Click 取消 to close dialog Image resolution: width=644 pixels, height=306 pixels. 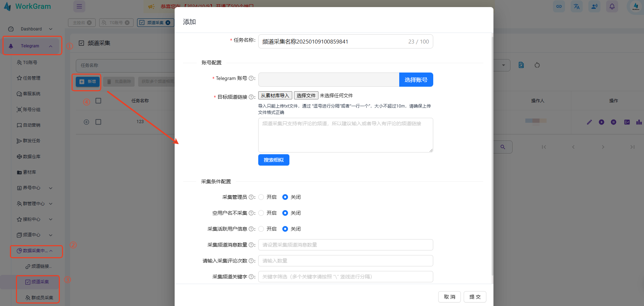[x=450, y=297]
